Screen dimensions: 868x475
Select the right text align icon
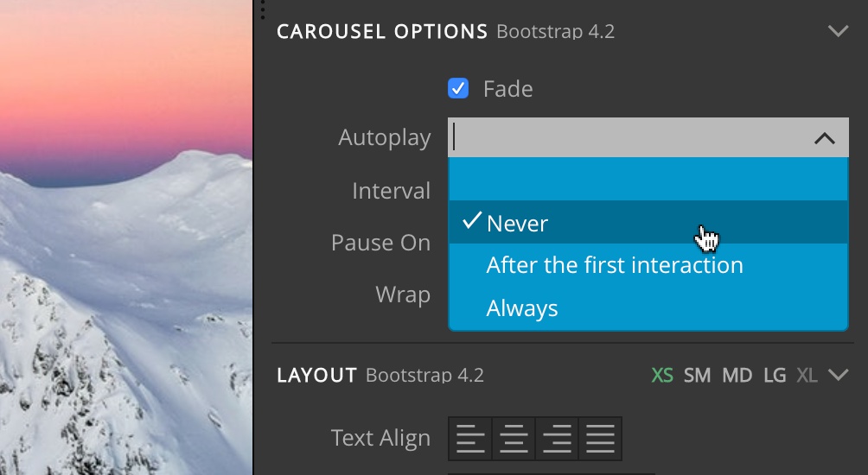click(x=557, y=439)
